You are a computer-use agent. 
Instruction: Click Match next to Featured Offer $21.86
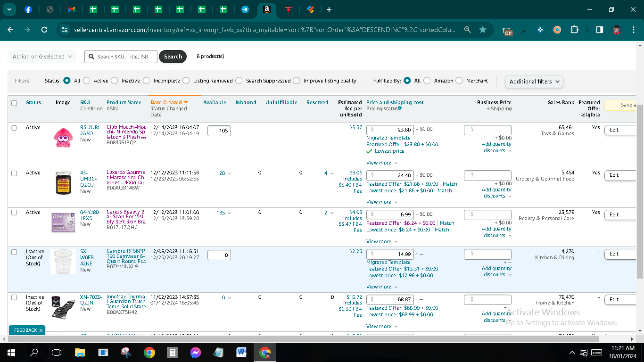[x=450, y=184]
